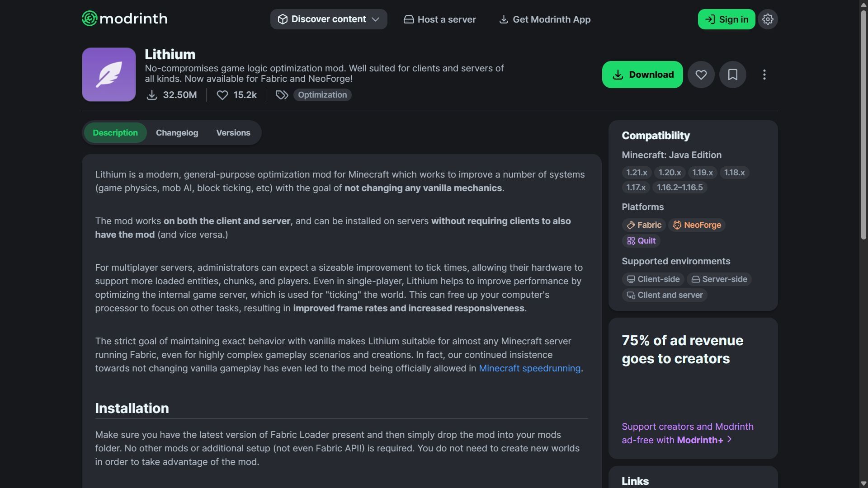The width and height of the screenshot is (868, 488).
Task: Open the Versions tab
Action: pos(233,133)
